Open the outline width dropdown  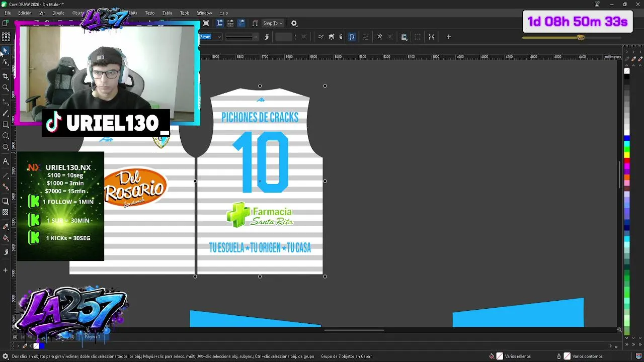(x=219, y=37)
